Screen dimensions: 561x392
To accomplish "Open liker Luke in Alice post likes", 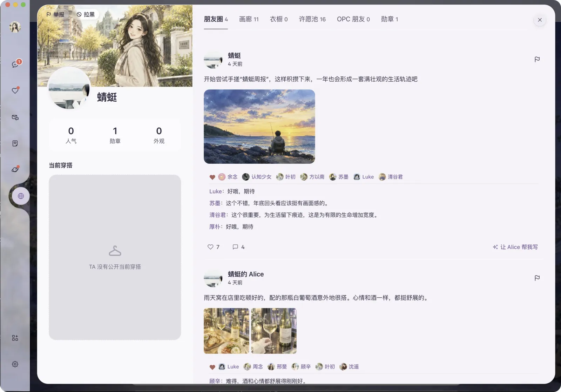I will pyautogui.click(x=229, y=366).
